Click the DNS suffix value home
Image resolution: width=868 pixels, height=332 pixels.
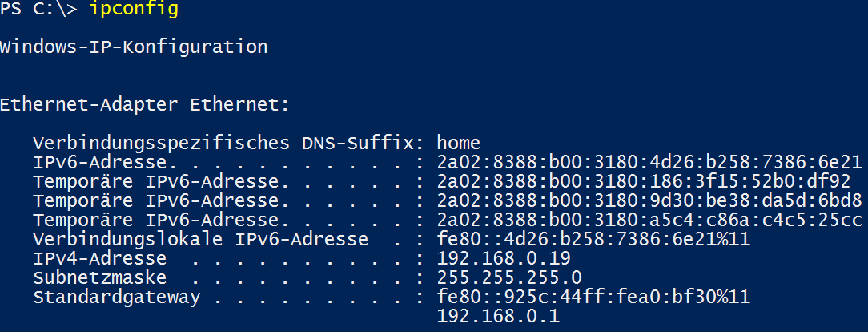[458, 144]
